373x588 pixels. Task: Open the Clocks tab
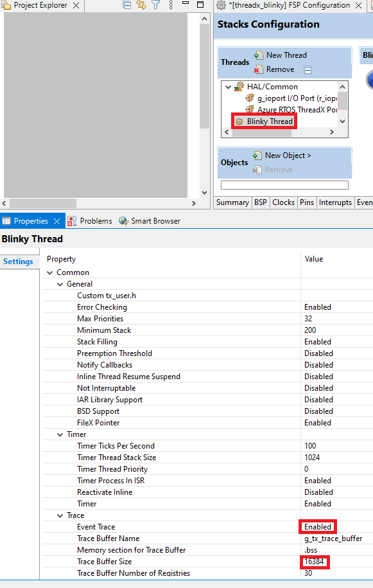point(284,202)
